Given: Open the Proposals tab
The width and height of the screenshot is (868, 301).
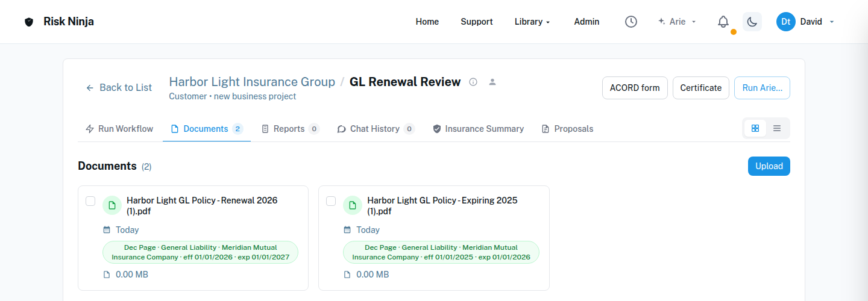Looking at the screenshot, I should coord(567,129).
